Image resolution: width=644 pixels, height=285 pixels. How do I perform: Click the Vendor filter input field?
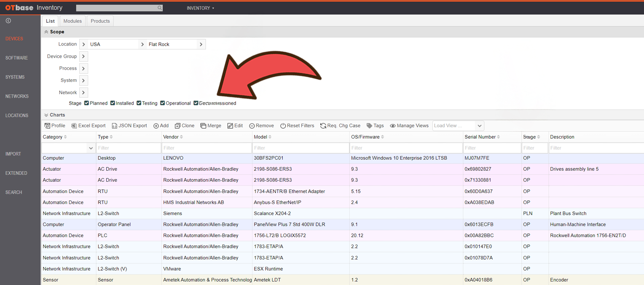207,148
